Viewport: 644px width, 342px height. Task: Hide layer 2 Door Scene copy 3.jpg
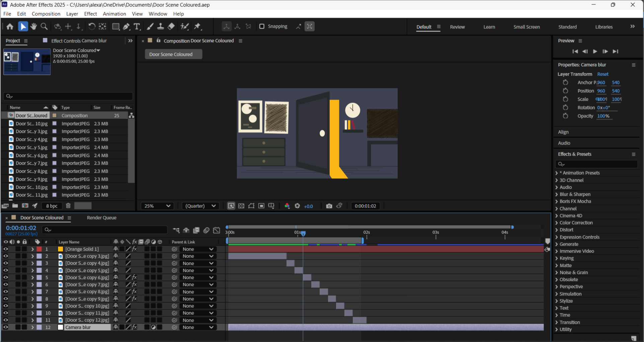pos(6,256)
